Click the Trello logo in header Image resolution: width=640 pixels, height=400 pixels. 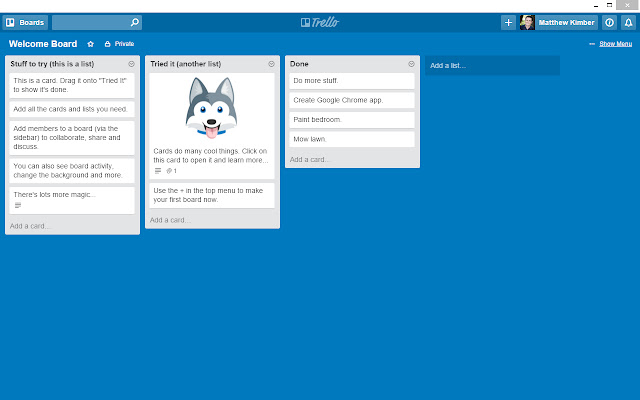(x=320, y=22)
